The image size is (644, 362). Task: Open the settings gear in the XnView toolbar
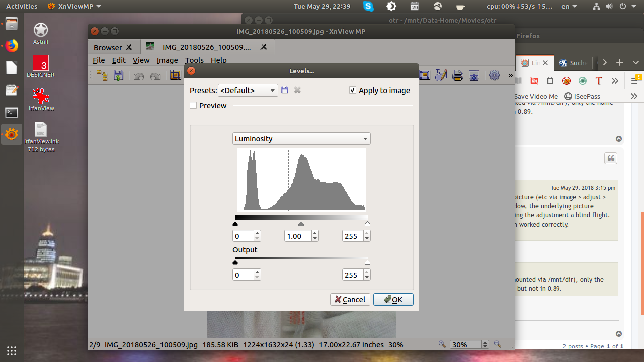click(494, 75)
